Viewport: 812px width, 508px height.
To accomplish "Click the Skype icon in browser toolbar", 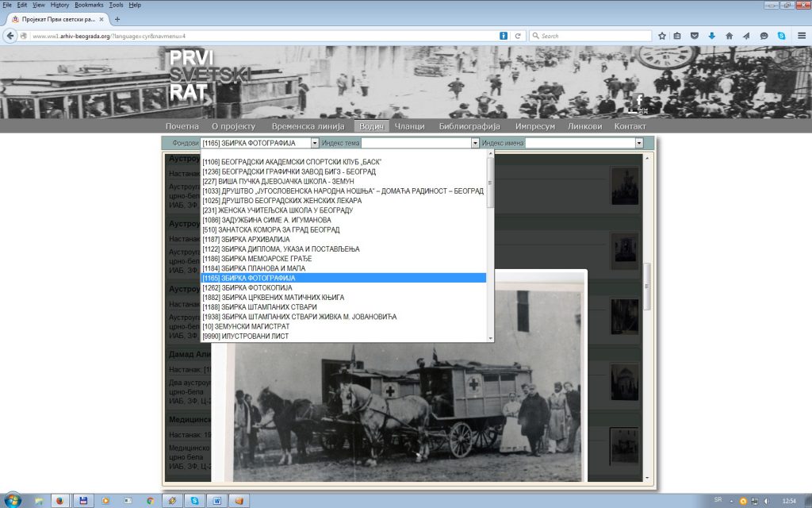I will click(781, 36).
